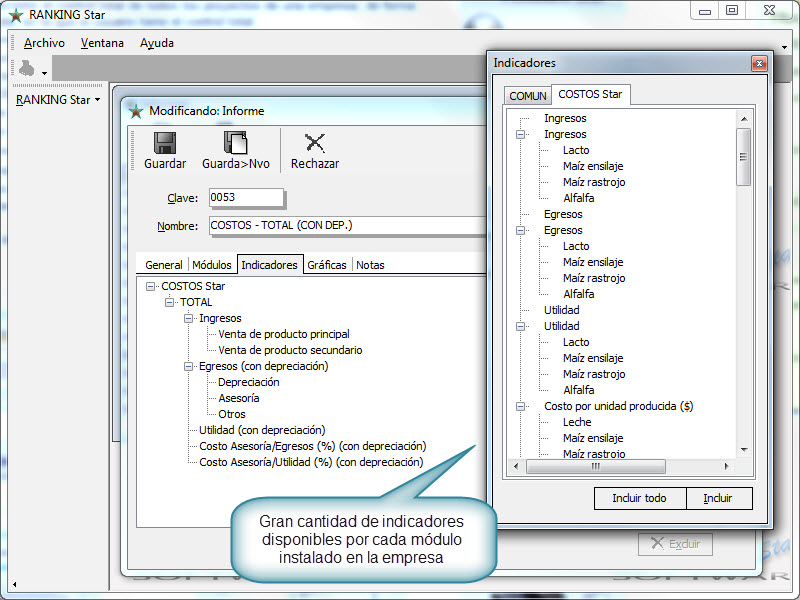Maximize the RANKING Star main window

[732, 10]
